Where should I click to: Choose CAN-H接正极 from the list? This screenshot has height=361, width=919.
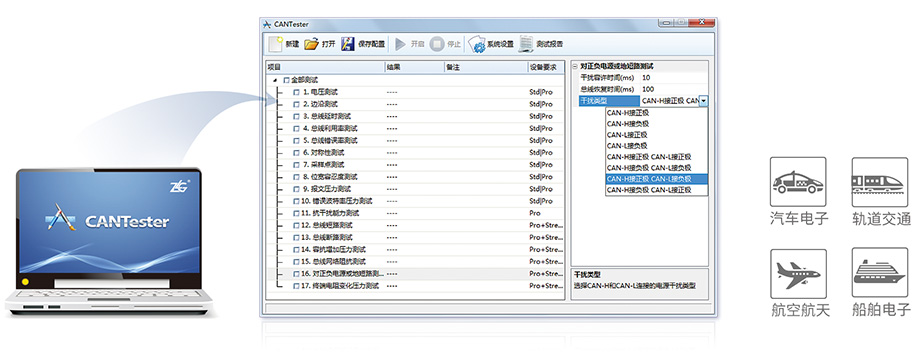coord(656,113)
